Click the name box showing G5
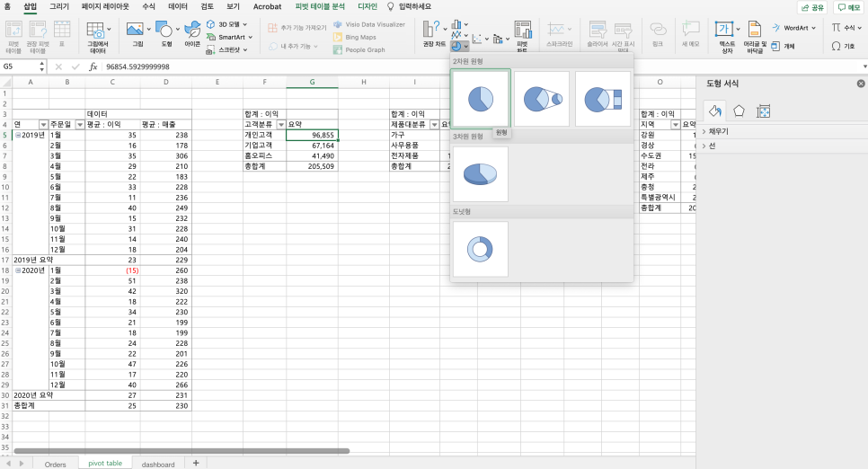Image resolution: width=868 pixels, height=469 pixels. pyautogui.click(x=22, y=66)
